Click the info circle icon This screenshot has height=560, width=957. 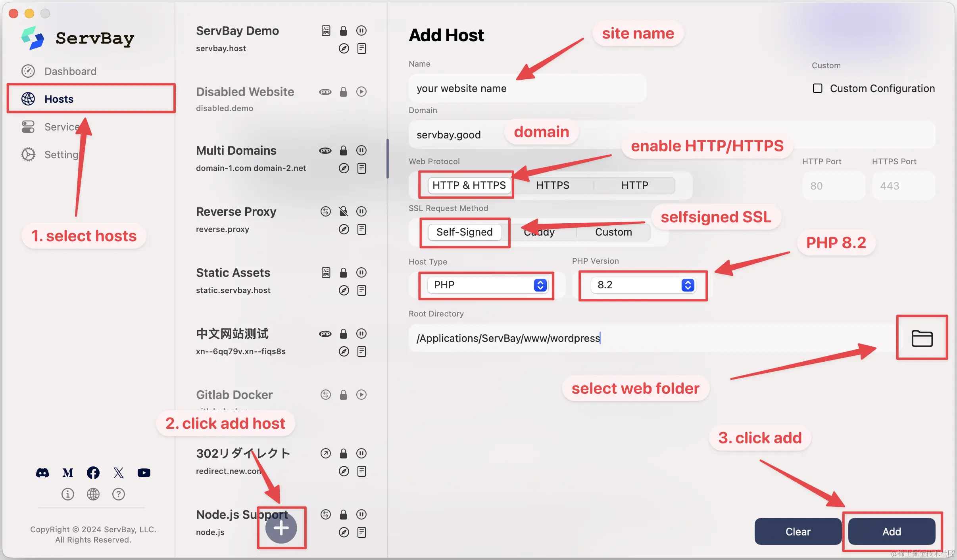[x=68, y=494]
